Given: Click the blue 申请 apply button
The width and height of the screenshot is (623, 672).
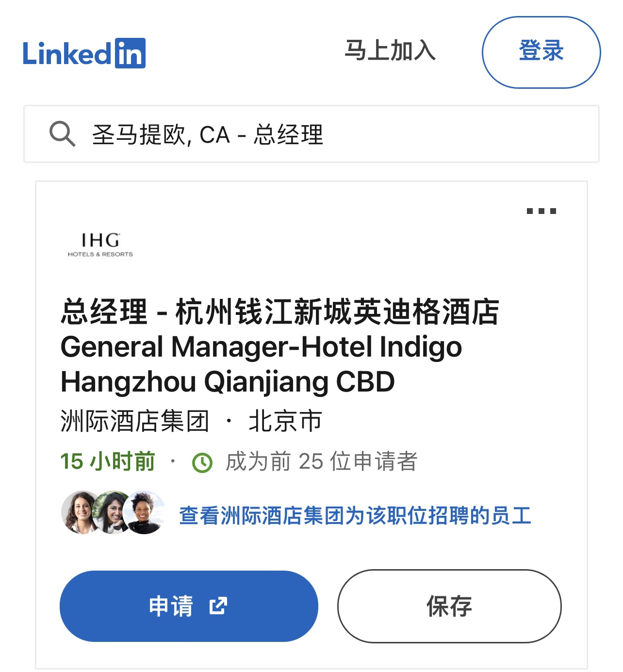Looking at the screenshot, I should tap(189, 606).
